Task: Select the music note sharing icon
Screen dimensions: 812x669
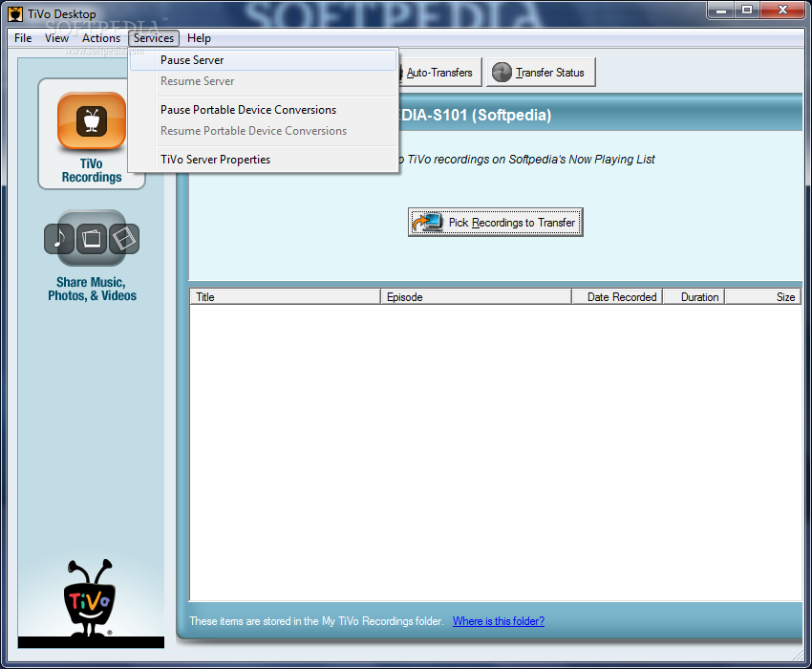Action: (59, 239)
